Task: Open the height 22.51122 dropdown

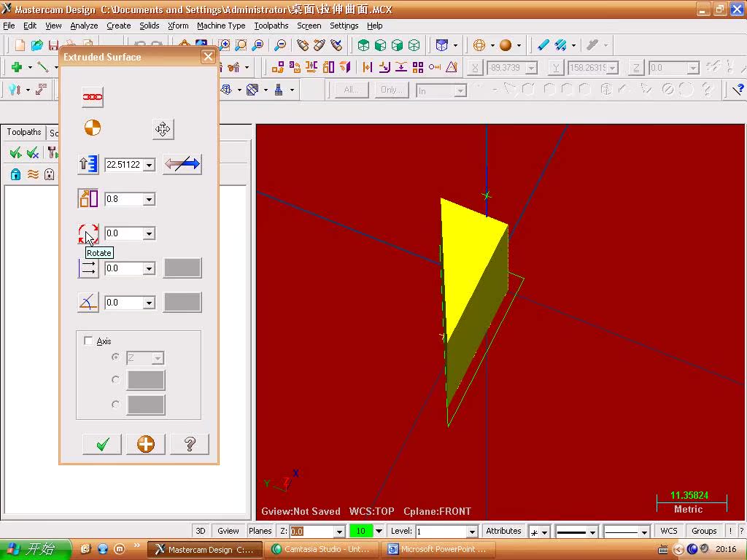Action: [149, 165]
